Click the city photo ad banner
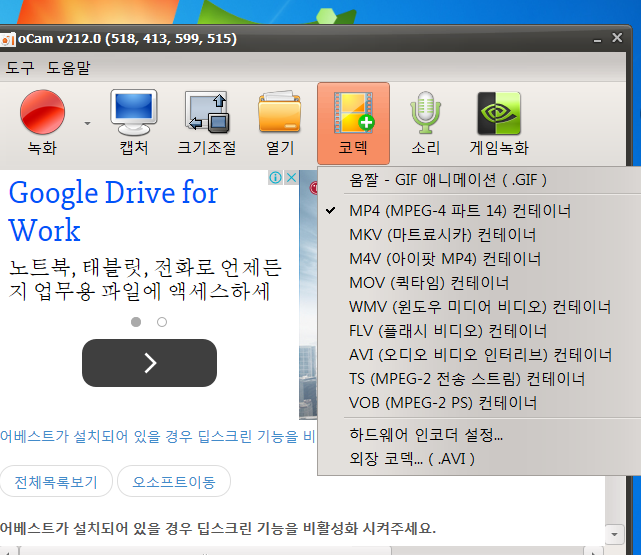Image resolution: width=641 pixels, height=555 pixels. tap(308, 294)
